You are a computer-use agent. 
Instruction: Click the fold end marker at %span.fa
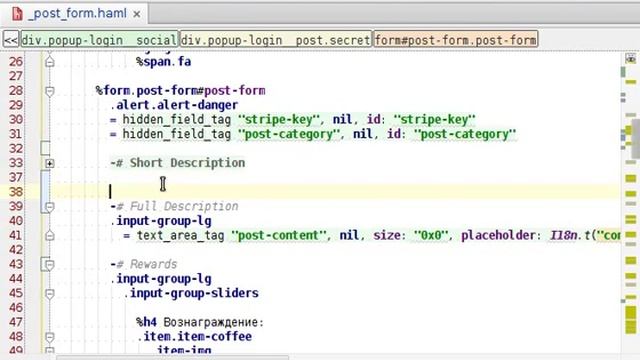pyautogui.click(x=49, y=62)
